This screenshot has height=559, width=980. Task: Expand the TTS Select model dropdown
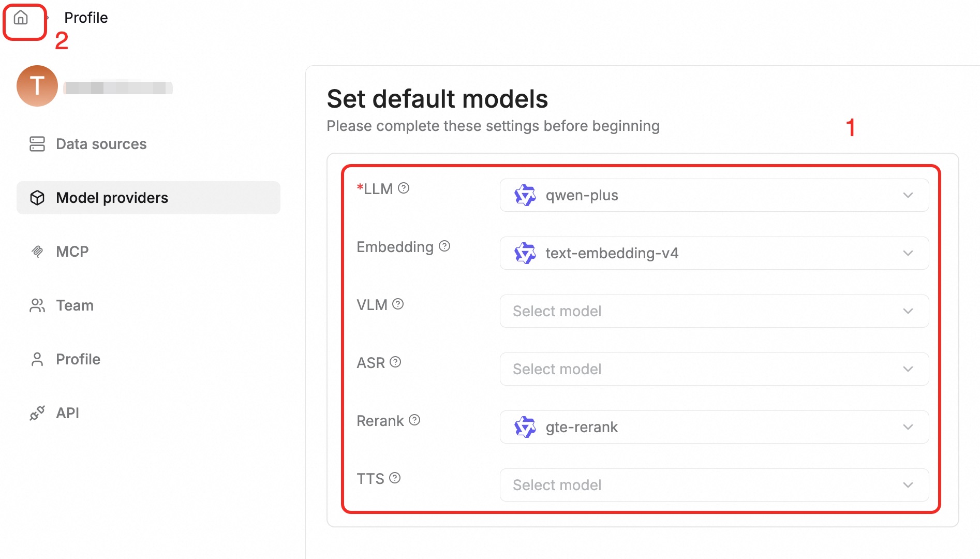point(714,485)
